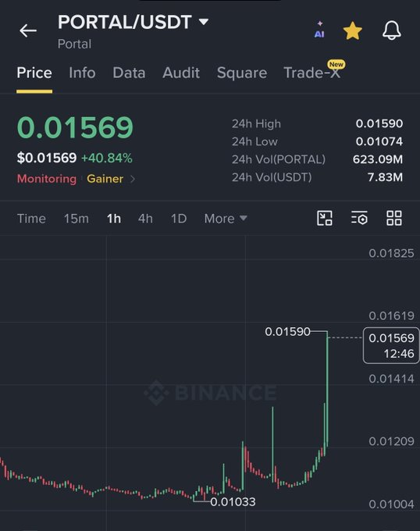Screen dimensions: 420x531
Task: Tap the large 0.01569 current price
Action: pyautogui.click(x=75, y=127)
